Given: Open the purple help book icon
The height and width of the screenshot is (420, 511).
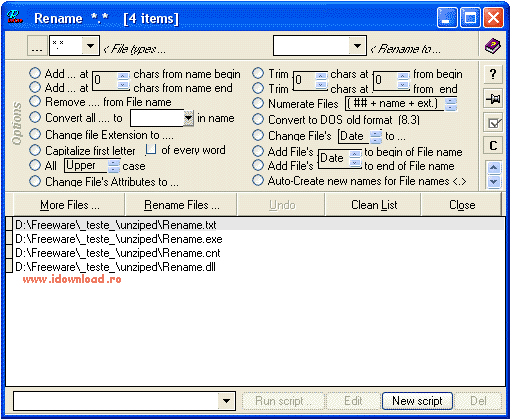Looking at the screenshot, I should 493,46.
